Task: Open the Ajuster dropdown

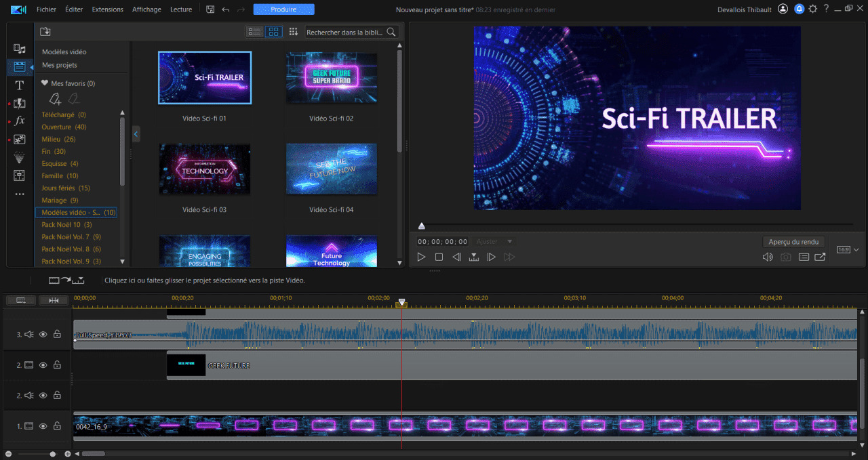Action: 495,241
